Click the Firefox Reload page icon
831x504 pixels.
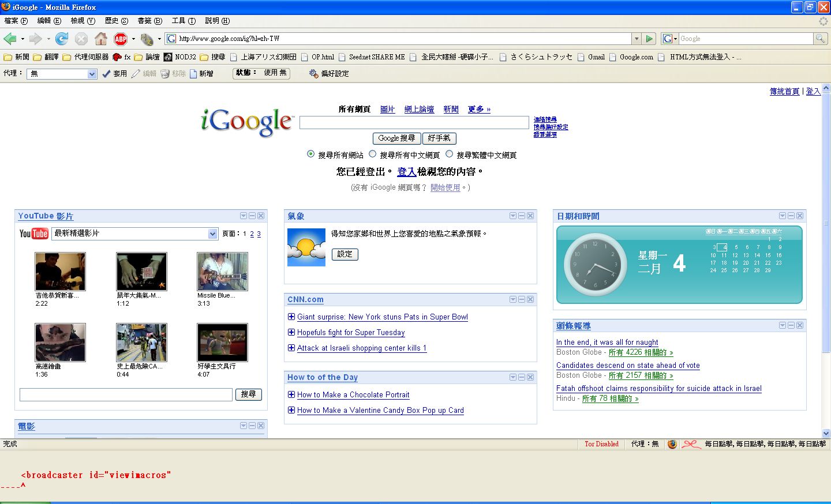point(62,39)
